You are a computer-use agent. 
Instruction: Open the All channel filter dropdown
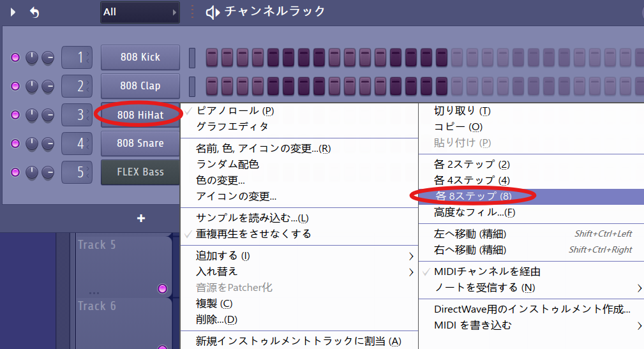click(140, 12)
